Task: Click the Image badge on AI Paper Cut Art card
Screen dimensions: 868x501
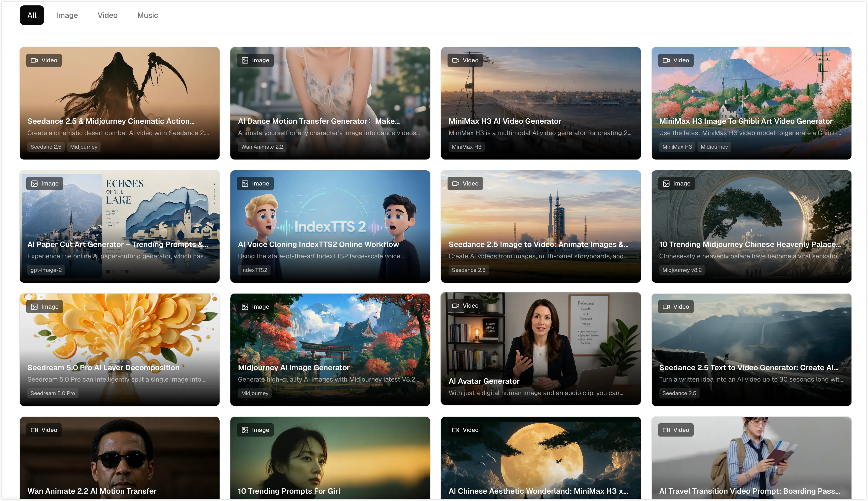Action: (x=45, y=183)
